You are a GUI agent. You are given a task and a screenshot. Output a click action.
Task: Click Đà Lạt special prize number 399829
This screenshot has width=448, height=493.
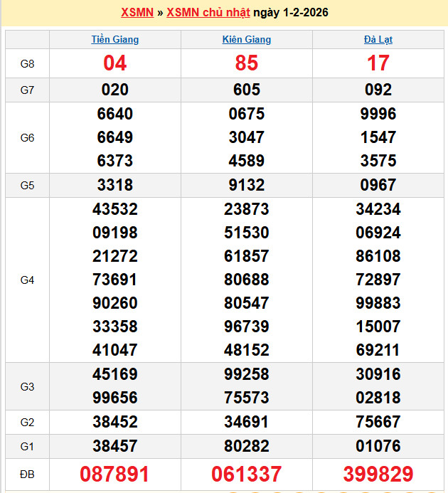378,475
